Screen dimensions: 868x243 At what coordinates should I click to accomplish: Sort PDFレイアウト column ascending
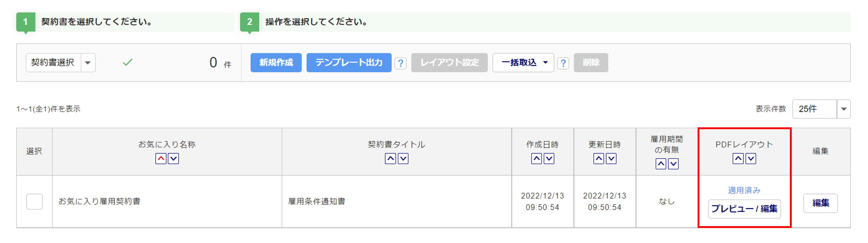738,159
